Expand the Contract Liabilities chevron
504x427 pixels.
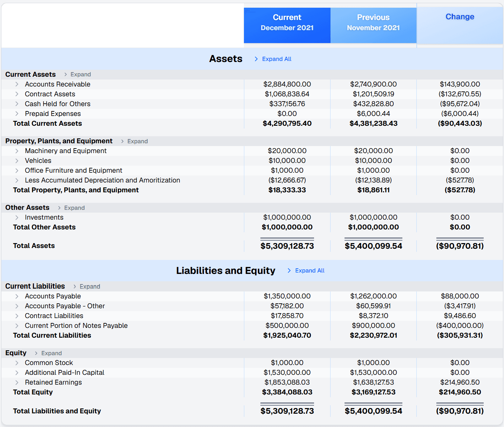pos(17,316)
